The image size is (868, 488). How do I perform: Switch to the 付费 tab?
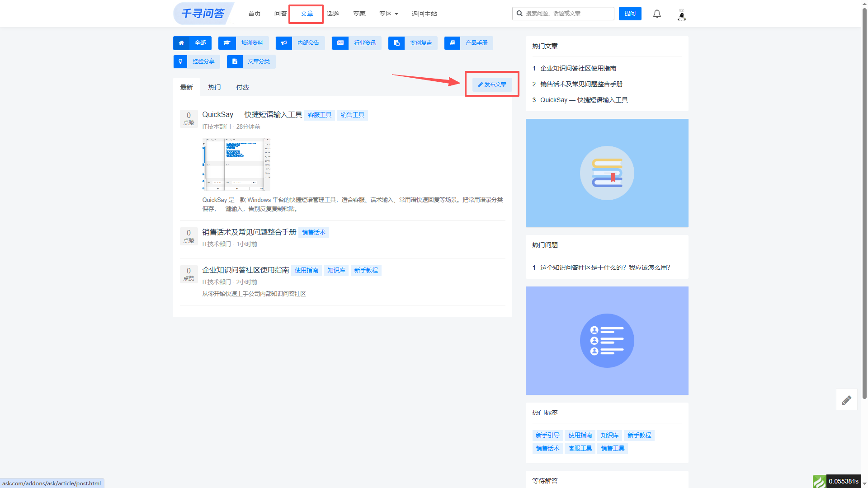(242, 87)
